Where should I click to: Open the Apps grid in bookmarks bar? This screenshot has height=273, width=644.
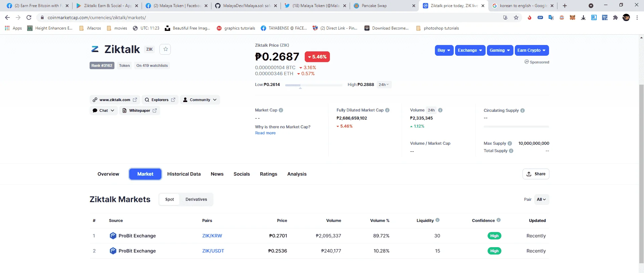pyautogui.click(x=13, y=28)
